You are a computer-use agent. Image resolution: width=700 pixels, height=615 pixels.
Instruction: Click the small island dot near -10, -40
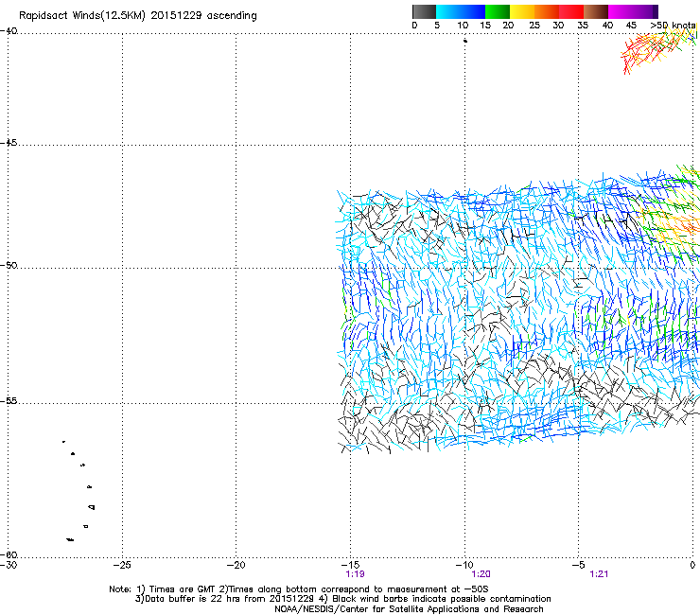point(465,41)
